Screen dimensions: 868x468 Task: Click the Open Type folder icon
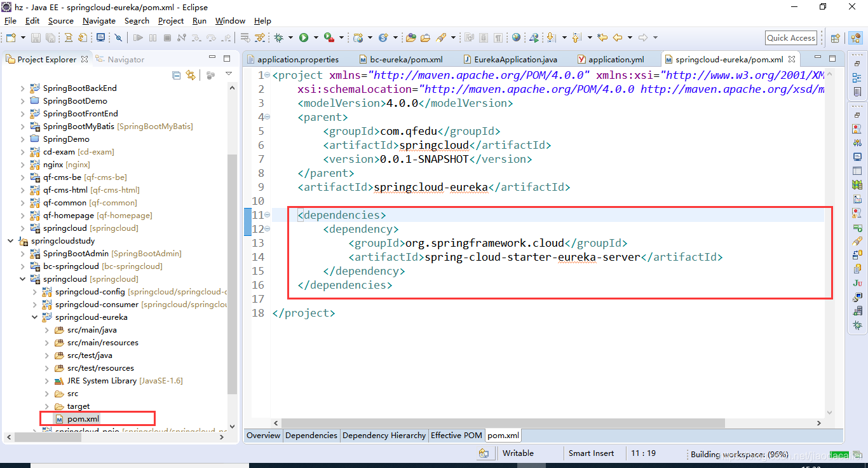pos(410,38)
